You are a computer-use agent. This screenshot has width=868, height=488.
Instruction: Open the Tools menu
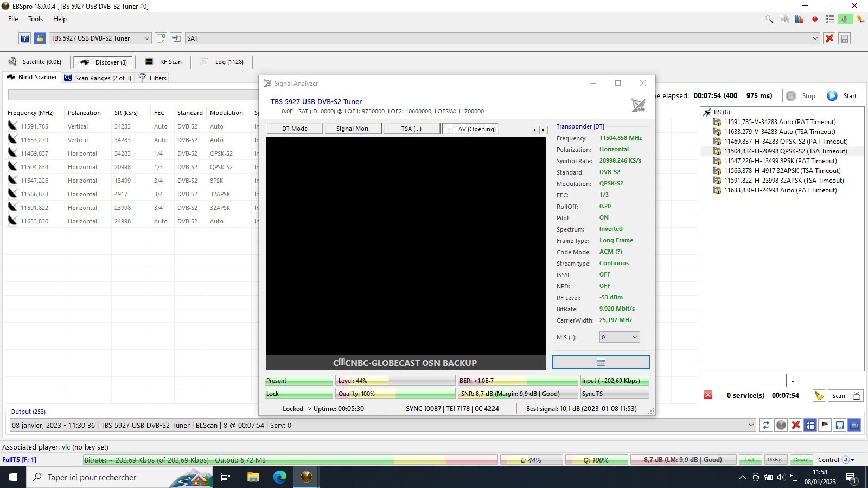pyautogui.click(x=35, y=19)
